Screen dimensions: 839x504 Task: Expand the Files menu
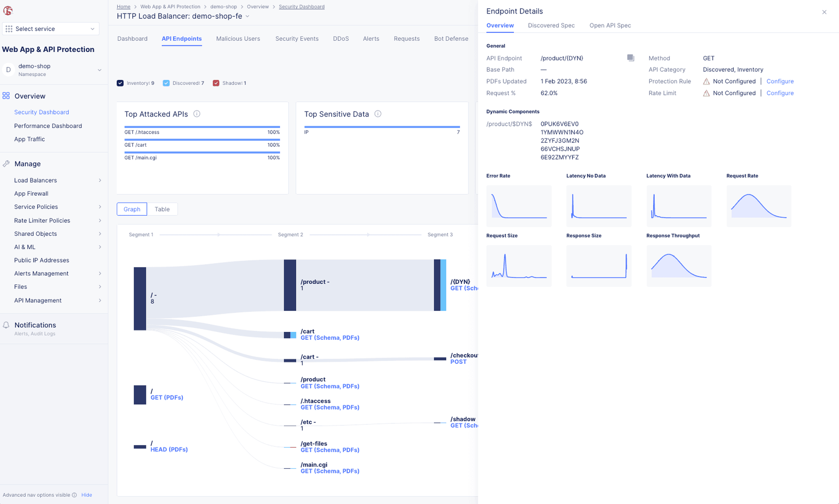tap(100, 287)
